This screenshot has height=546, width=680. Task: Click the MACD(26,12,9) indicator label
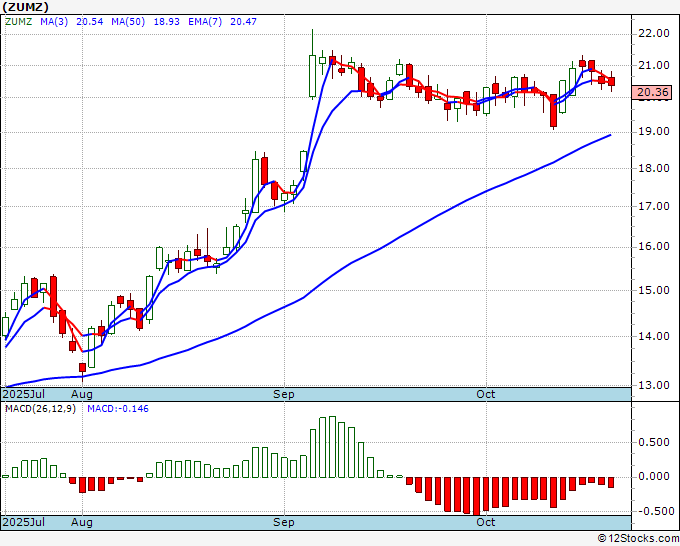pyautogui.click(x=40, y=409)
